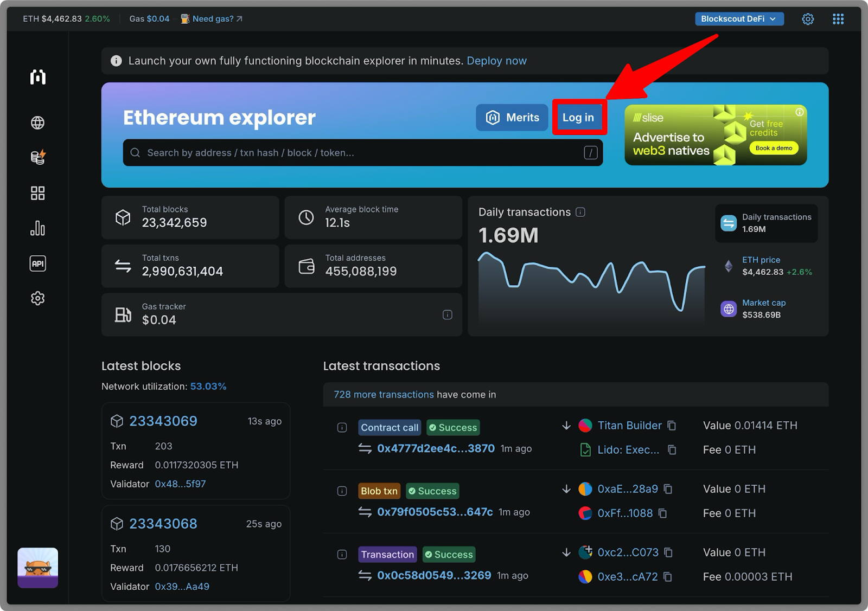Image resolution: width=868 pixels, height=611 pixels.
Task: Open block 23343068
Action: pos(163,524)
